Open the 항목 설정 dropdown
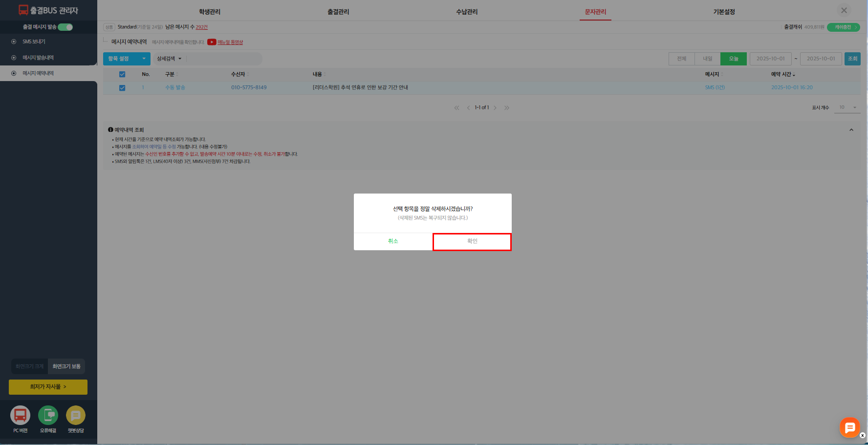868x445 pixels. coord(126,59)
